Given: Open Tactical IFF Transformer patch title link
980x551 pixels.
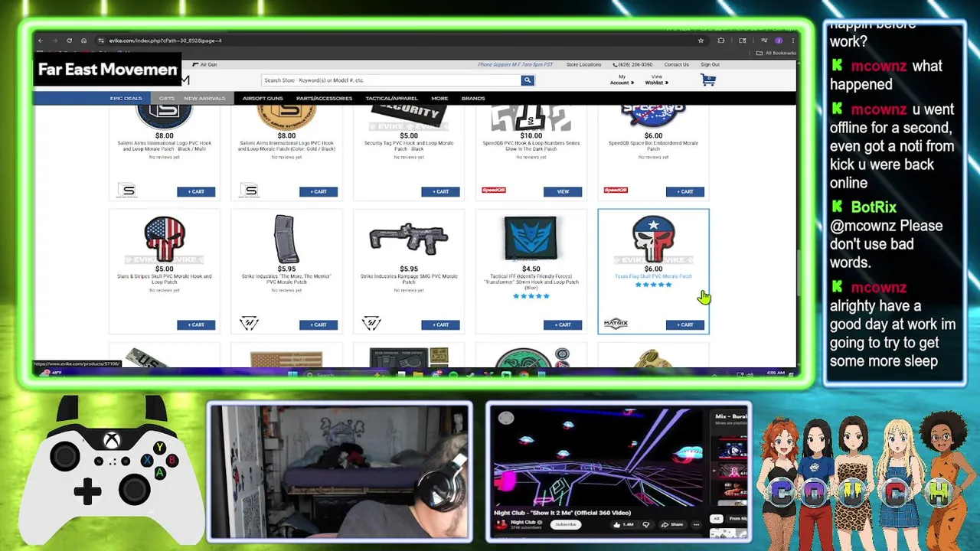Looking at the screenshot, I should click(x=531, y=282).
